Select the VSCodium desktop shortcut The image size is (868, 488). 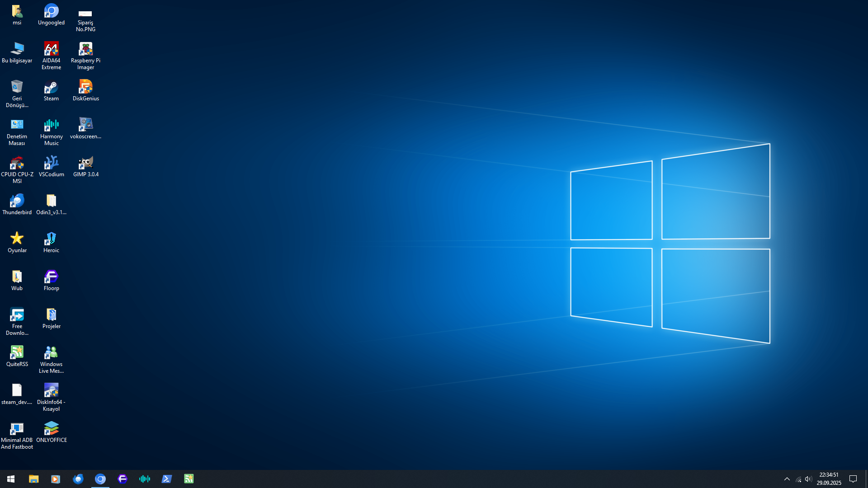point(51,167)
